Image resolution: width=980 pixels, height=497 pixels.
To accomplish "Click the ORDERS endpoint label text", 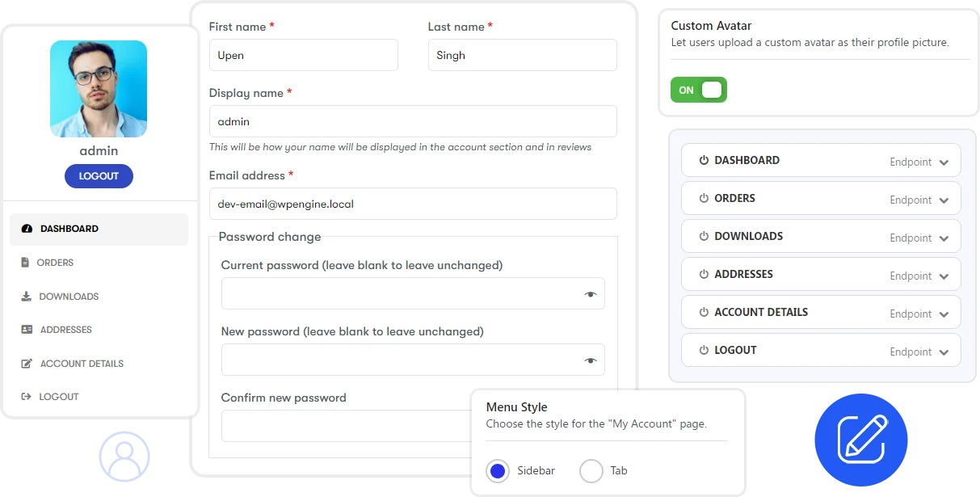I will (734, 198).
